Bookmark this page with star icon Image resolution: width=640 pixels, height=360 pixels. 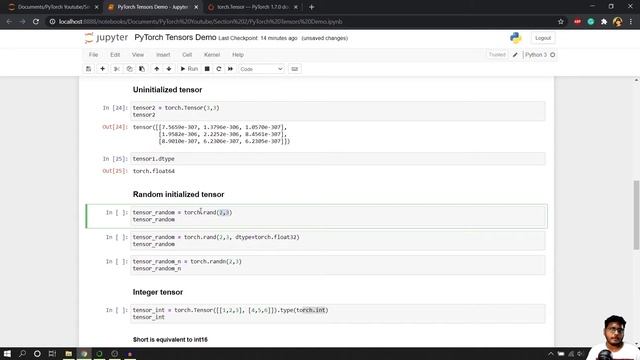560,22
